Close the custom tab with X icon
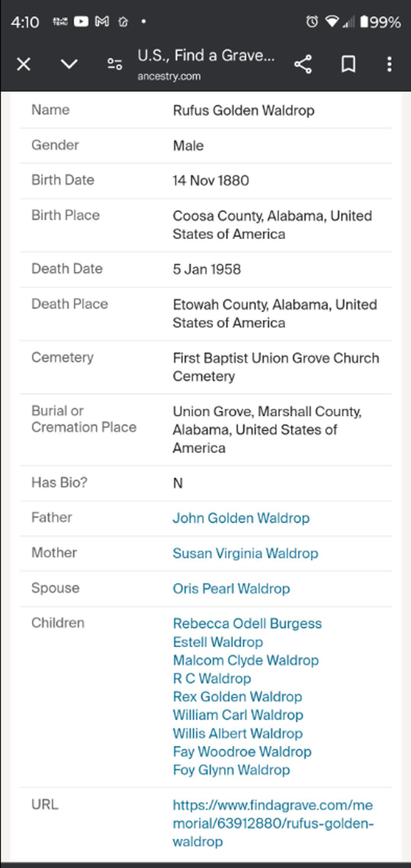 24,64
